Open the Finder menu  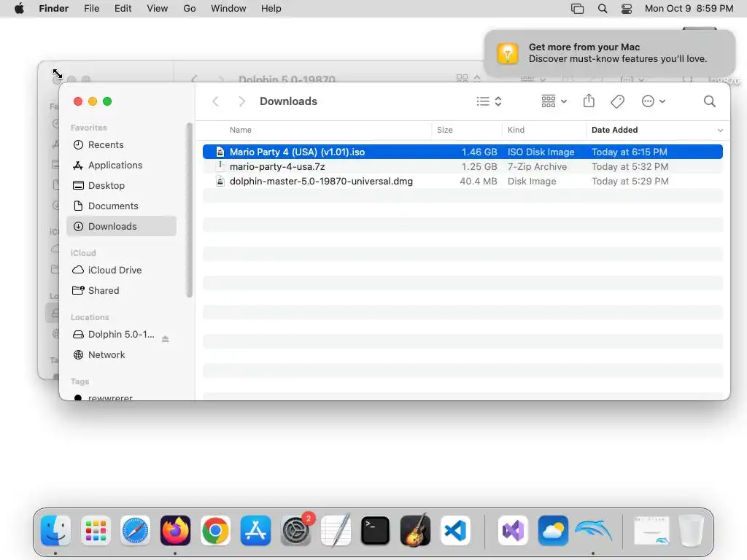[53, 9]
